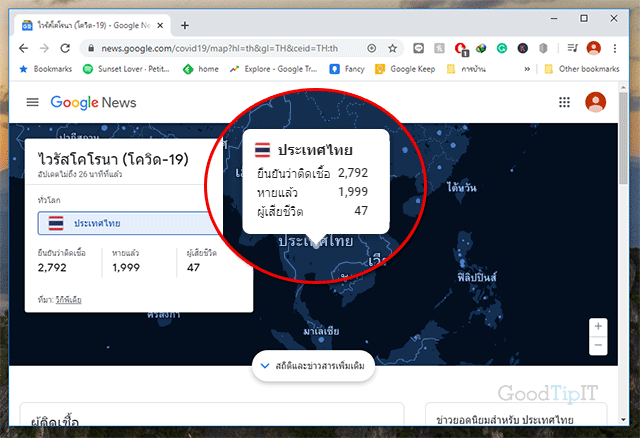Screen dimensions: 640x438
Task: Click the scrollbar up arrow
Action: pyautogui.click(x=623, y=87)
